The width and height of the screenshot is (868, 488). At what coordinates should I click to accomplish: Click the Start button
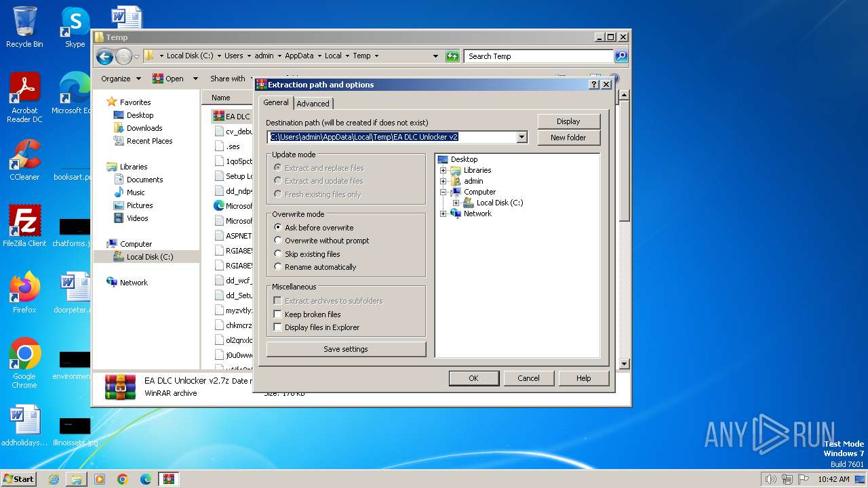(x=19, y=479)
